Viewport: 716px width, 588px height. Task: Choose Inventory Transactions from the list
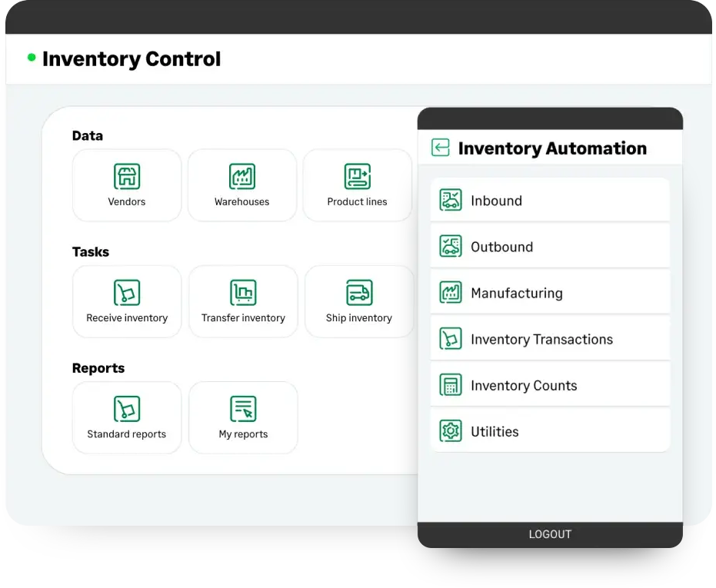click(x=550, y=339)
